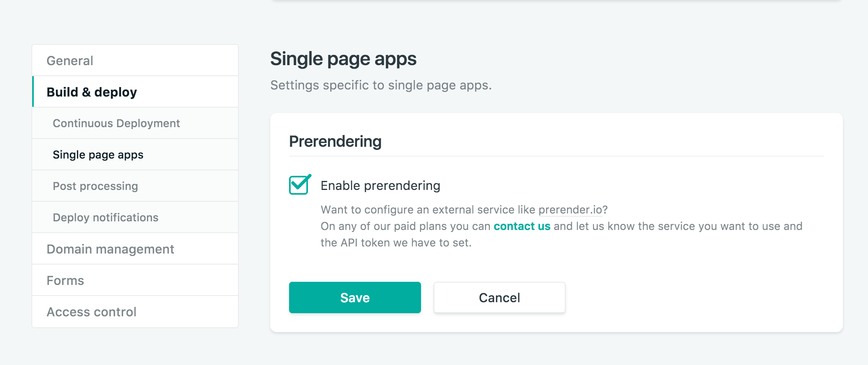The height and width of the screenshot is (365, 868).
Task: Go to Deploy notifications settings
Action: pos(106,217)
